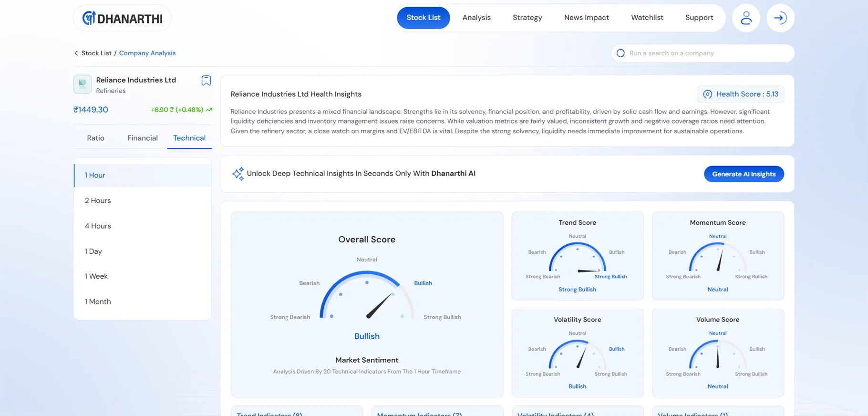Image resolution: width=868 pixels, height=416 pixels.
Task: Click the AI sparkle icon
Action: tap(238, 174)
